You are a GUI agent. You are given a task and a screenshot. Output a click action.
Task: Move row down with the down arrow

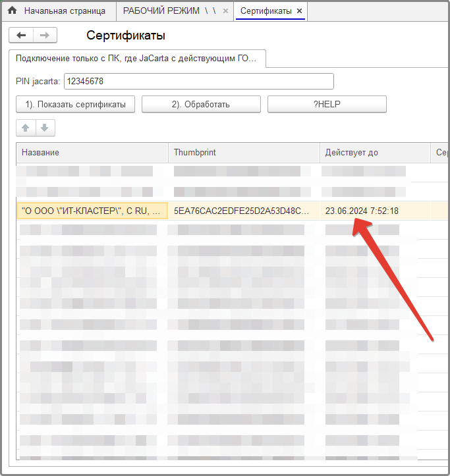pyautogui.click(x=45, y=128)
